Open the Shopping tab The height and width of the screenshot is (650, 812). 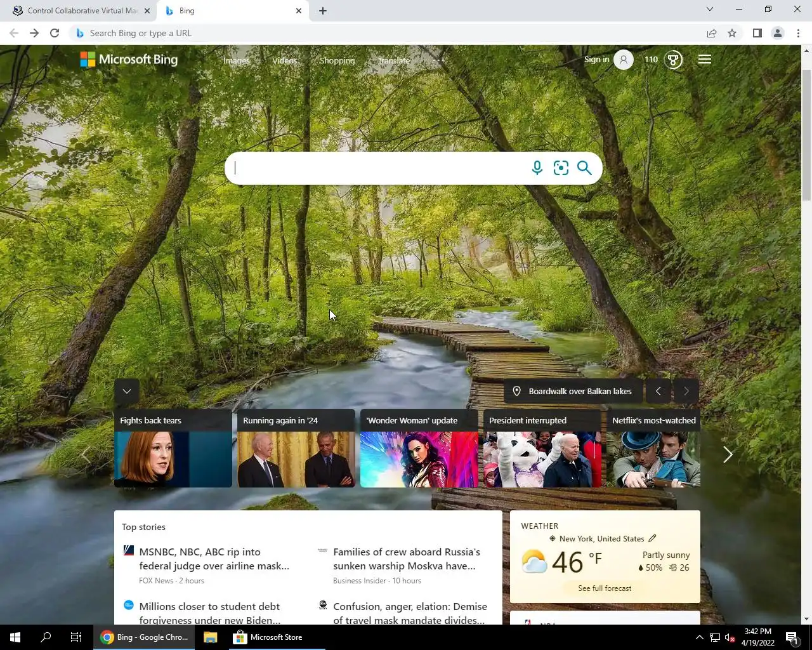click(x=337, y=60)
